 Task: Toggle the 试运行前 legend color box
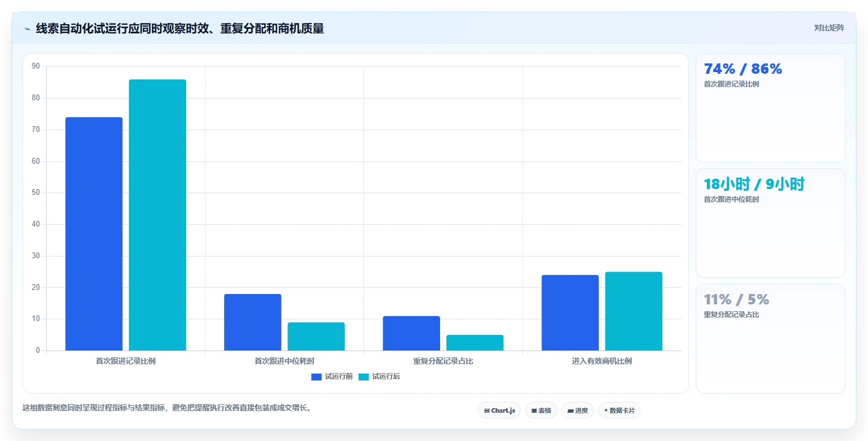pyautogui.click(x=316, y=377)
